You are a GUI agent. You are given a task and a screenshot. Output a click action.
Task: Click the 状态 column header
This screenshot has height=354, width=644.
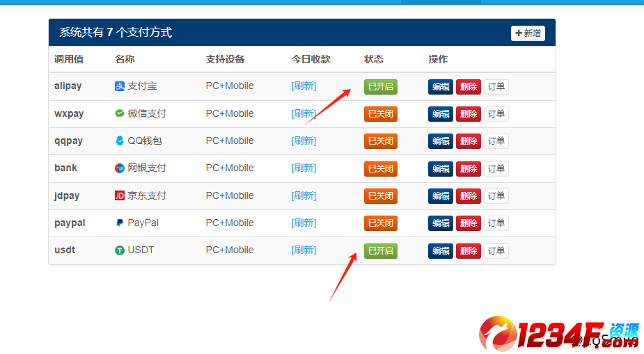(x=374, y=60)
